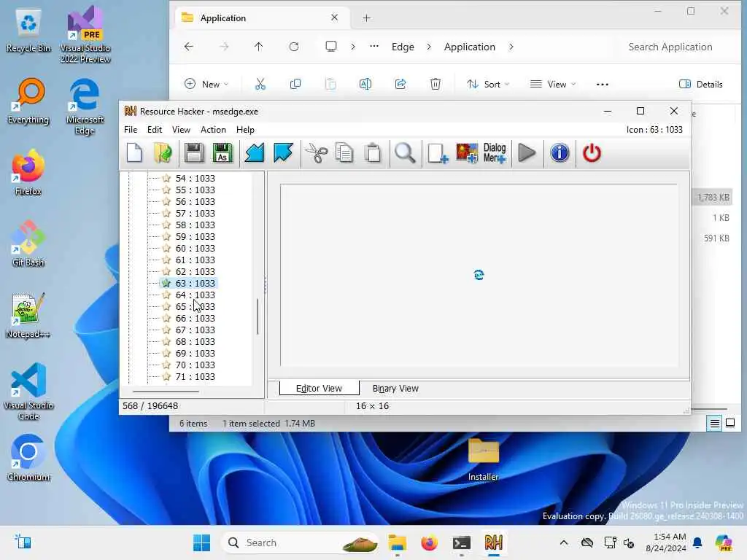Add a new File Explorer tab
This screenshot has height=560, width=747.
366,18
